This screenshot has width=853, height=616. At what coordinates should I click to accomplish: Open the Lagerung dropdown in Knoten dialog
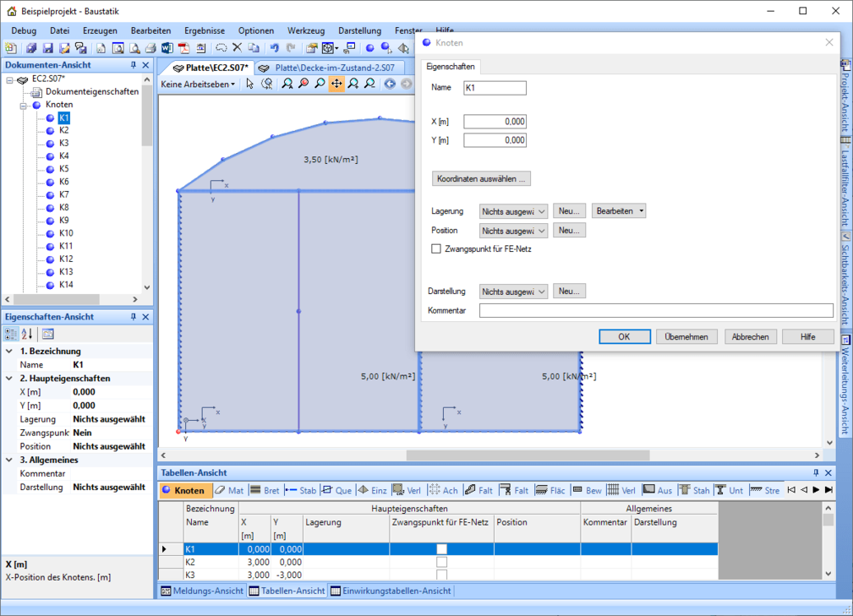pos(513,211)
